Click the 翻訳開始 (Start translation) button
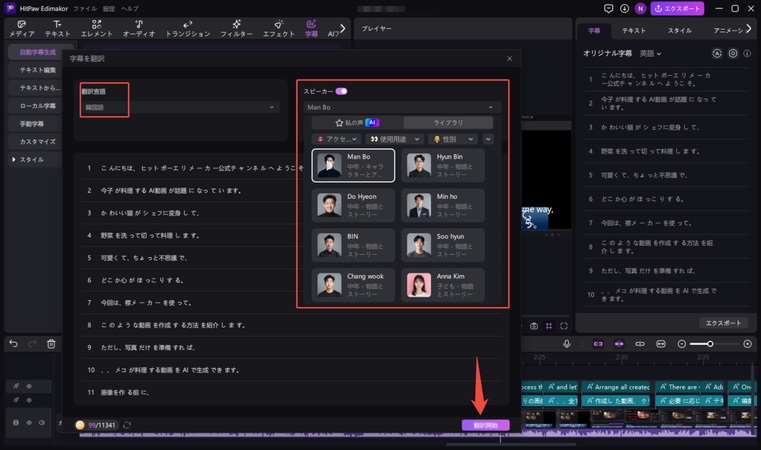 click(x=485, y=425)
